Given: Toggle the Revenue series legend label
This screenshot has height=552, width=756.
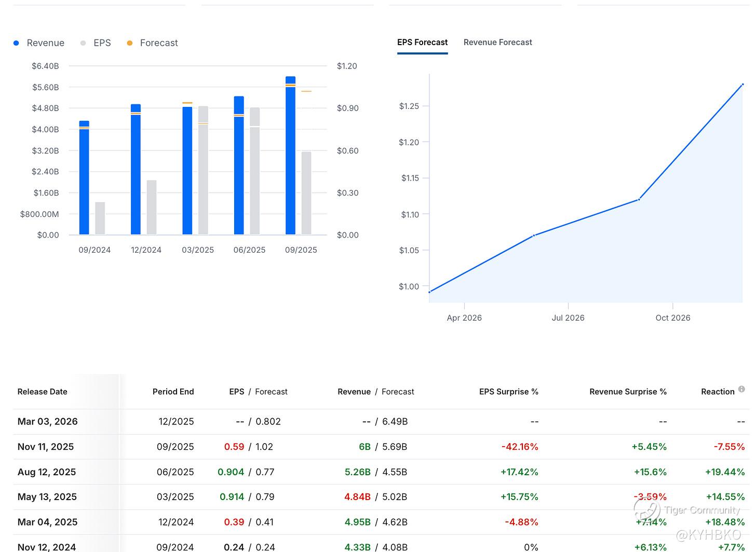Looking at the screenshot, I should [45, 43].
